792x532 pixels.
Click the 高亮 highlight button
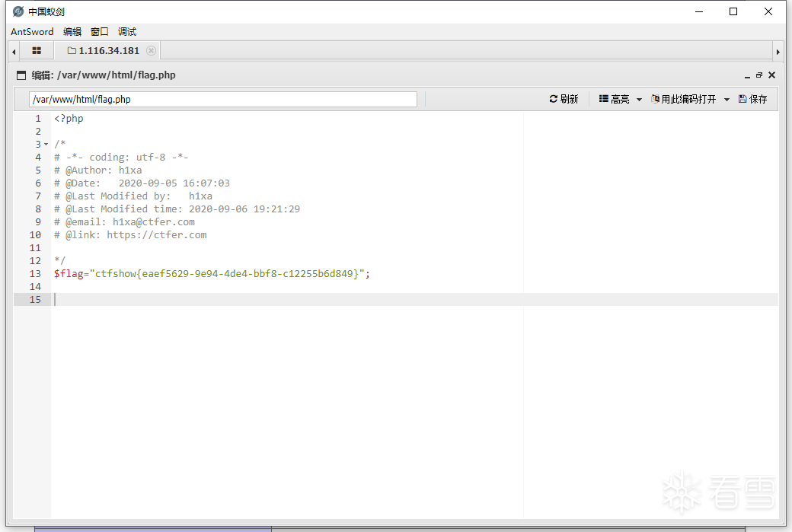tap(615, 99)
